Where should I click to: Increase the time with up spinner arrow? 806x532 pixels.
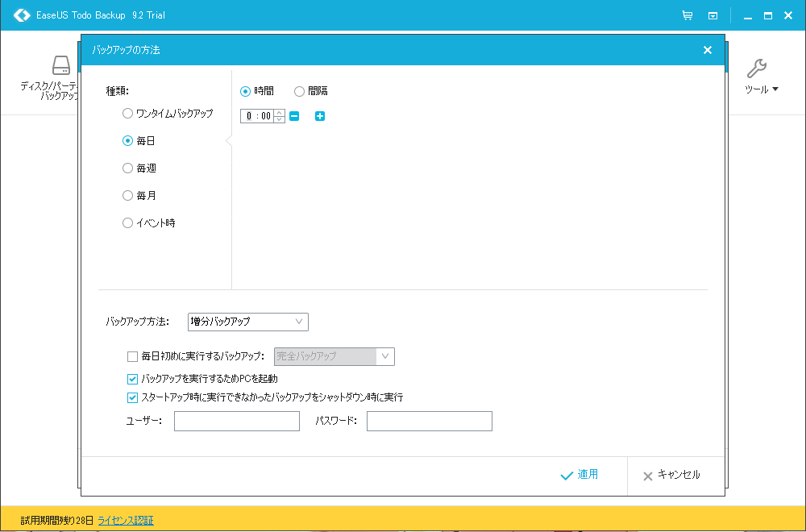pyautogui.click(x=279, y=113)
